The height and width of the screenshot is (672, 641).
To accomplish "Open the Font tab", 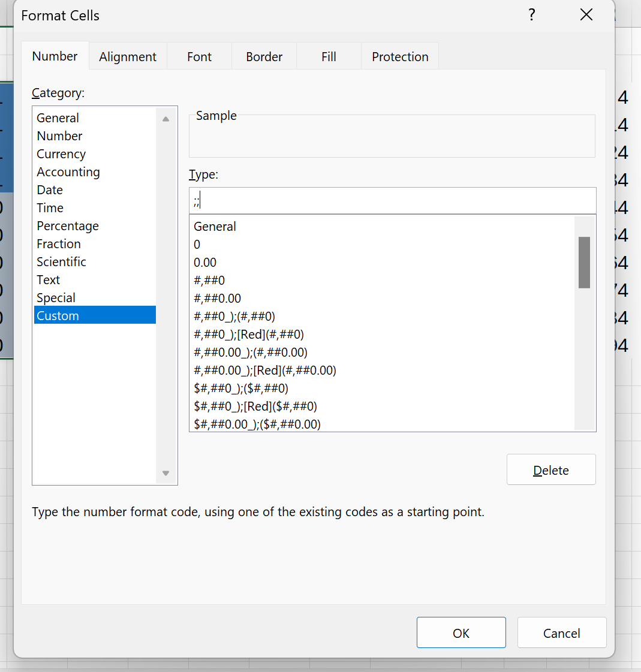I will 199,57.
